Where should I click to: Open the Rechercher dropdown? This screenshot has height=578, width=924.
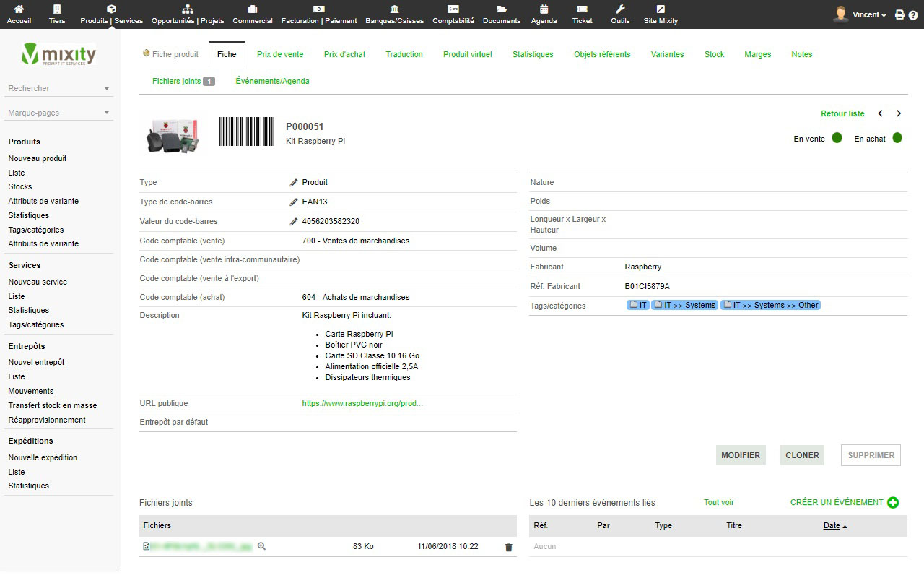(x=58, y=89)
